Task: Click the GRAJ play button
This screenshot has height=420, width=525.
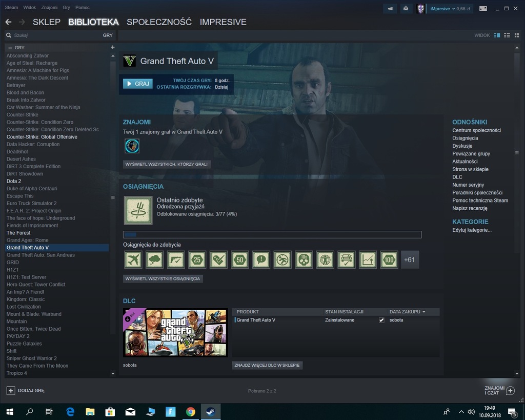Action: pyautogui.click(x=138, y=84)
